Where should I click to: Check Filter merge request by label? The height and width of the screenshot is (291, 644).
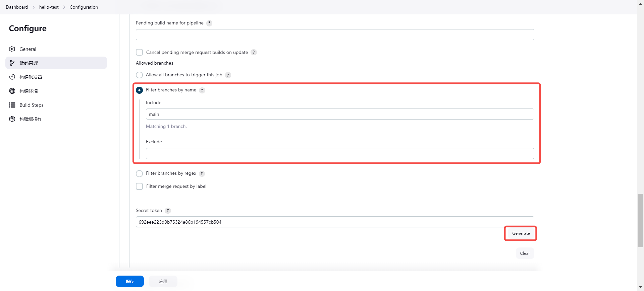140,187
